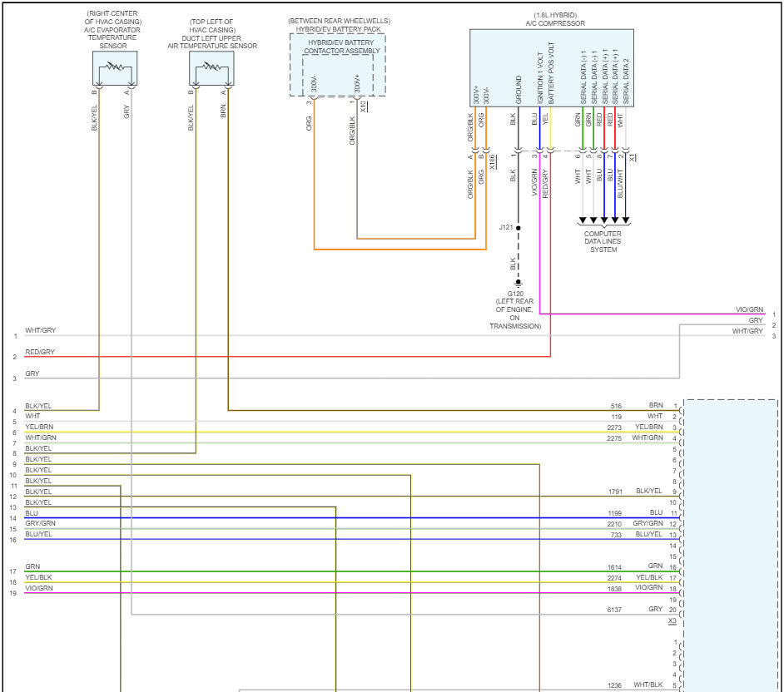
Task: Click circuit number 2275
Action: coord(614,438)
